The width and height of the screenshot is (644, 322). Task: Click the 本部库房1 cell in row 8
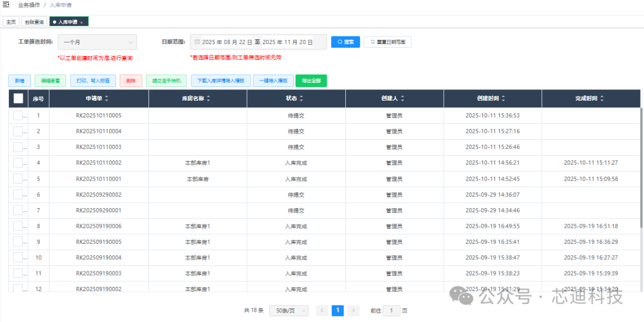[x=197, y=226]
